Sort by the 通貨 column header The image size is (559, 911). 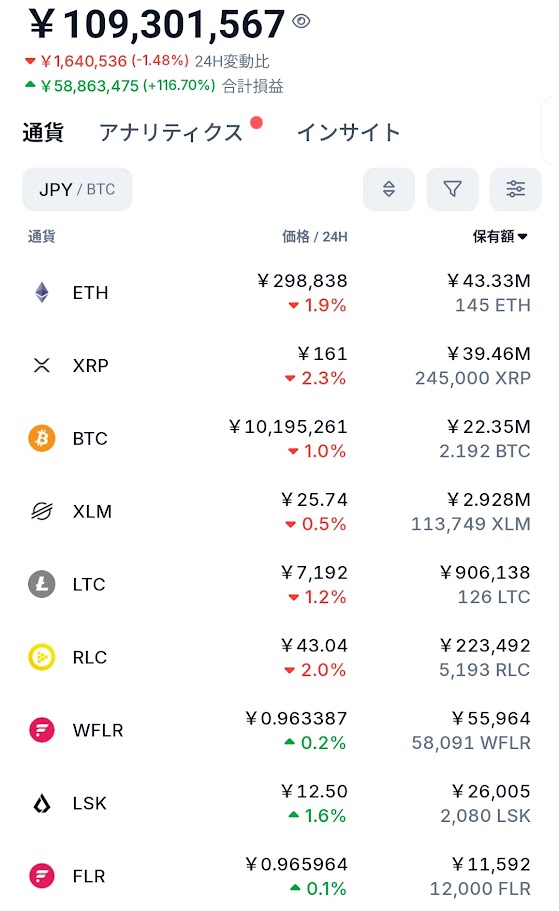tap(42, 236)
